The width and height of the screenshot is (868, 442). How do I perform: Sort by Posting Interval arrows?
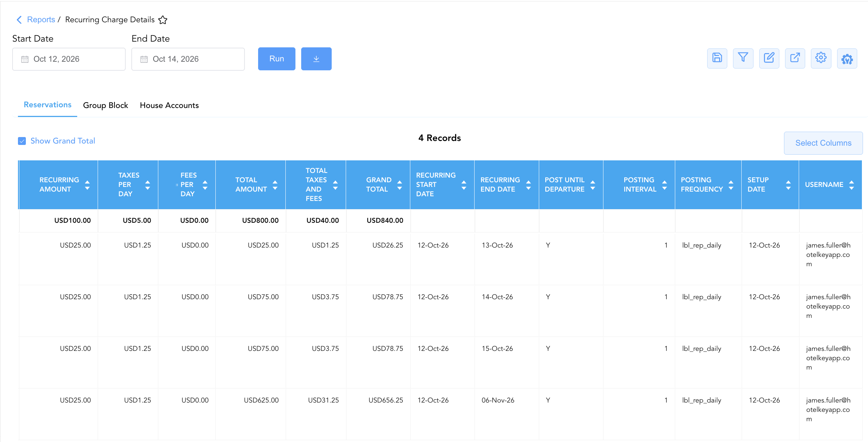pyautogui.click(x=664, y=185)
